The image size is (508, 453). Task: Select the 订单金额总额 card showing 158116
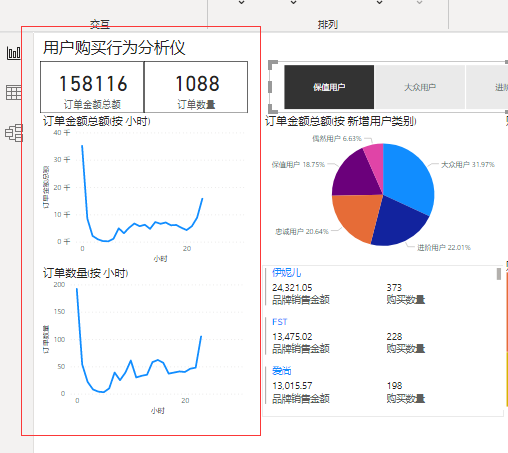pyautogui.click(x=92, y=87)
